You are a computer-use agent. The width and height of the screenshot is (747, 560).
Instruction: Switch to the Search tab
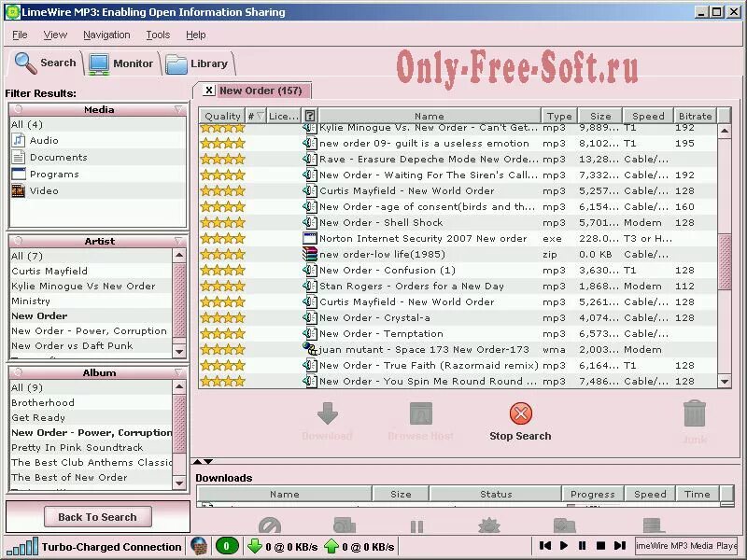[x=45, y=63]
